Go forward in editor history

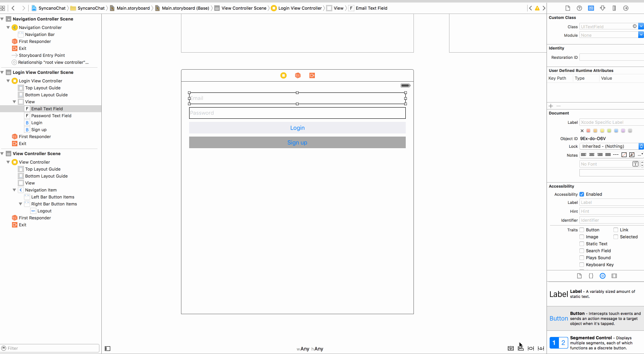(x=24, y=8)
